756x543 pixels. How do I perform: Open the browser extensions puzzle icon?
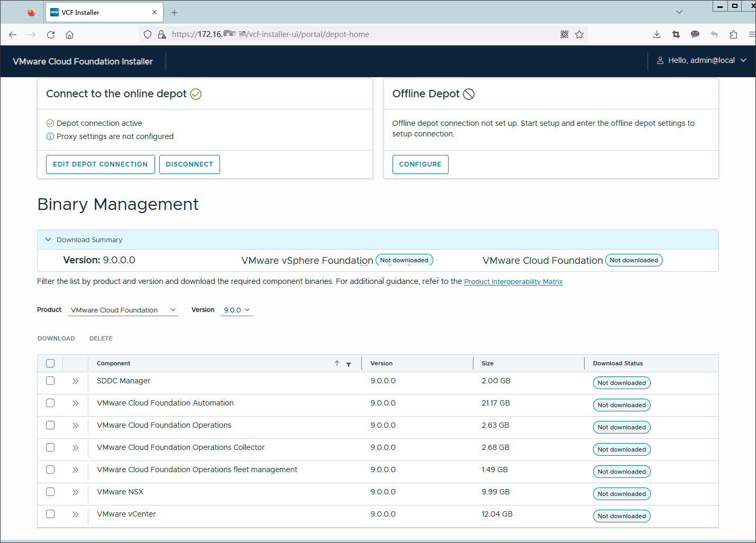(x=733, y=34)
